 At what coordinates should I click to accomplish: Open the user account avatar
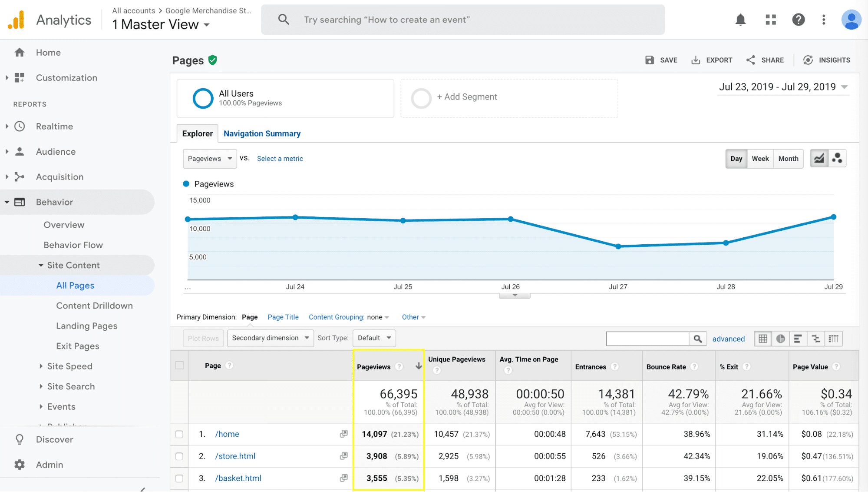(851, 20)
